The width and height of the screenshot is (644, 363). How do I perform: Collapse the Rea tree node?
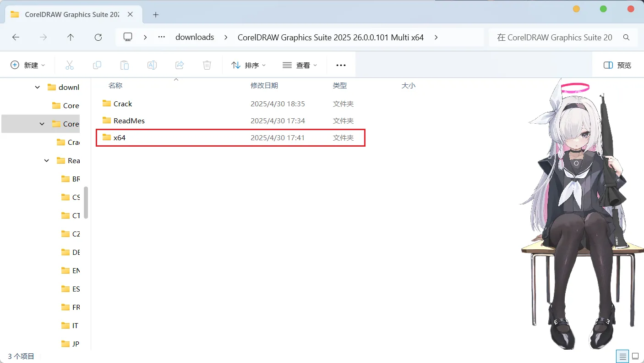47,160
